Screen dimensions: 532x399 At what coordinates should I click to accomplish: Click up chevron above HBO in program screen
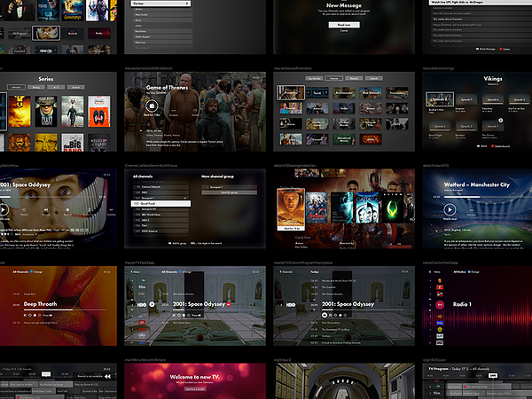point(314,300)
